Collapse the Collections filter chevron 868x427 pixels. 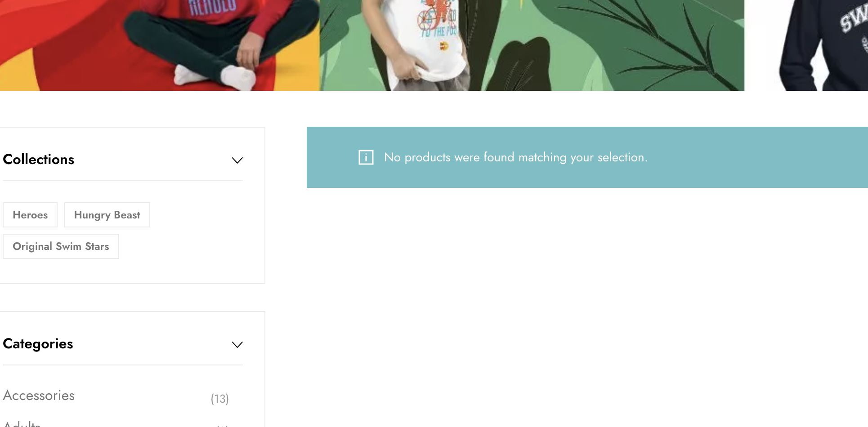[237, 160]
